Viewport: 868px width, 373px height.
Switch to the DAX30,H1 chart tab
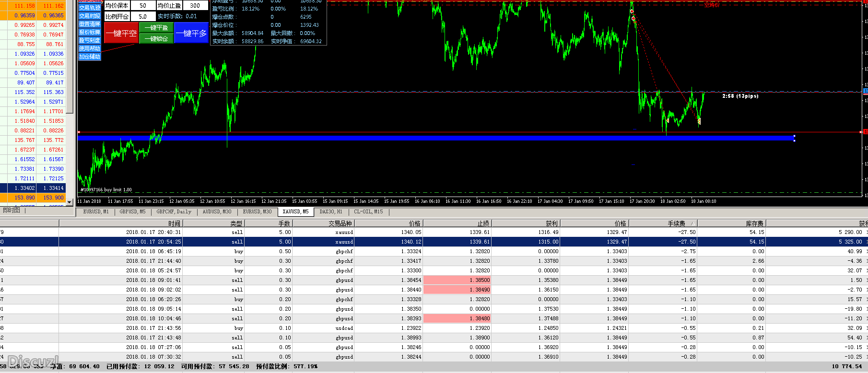click(x=331, y=211)
